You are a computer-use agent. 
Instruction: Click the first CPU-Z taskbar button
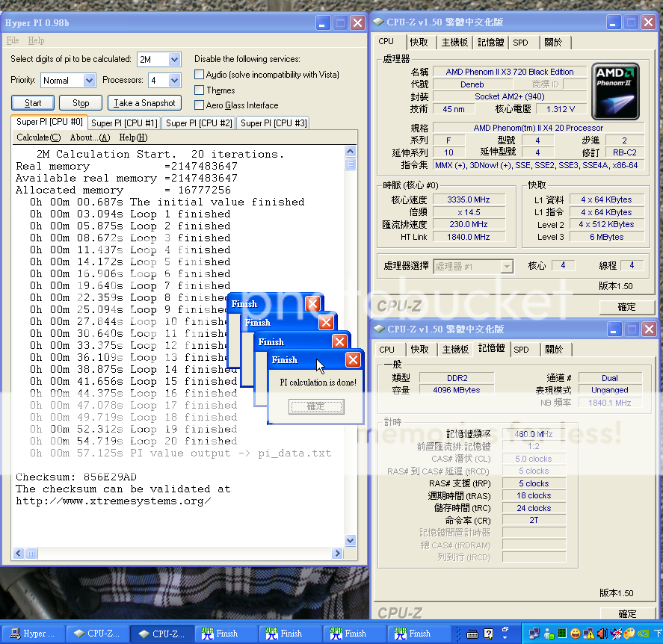point(97,634)
